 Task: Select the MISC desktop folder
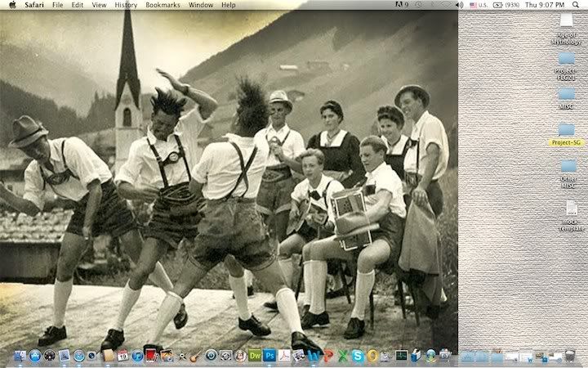(566, 98)
